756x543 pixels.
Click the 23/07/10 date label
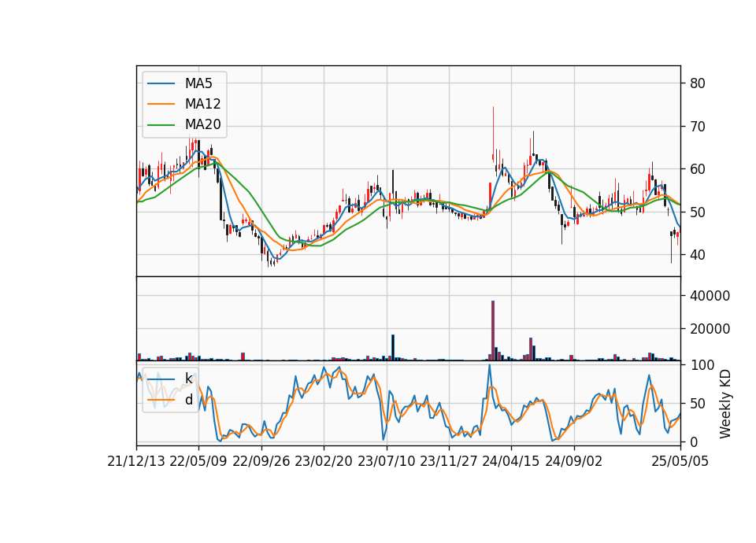386,461
